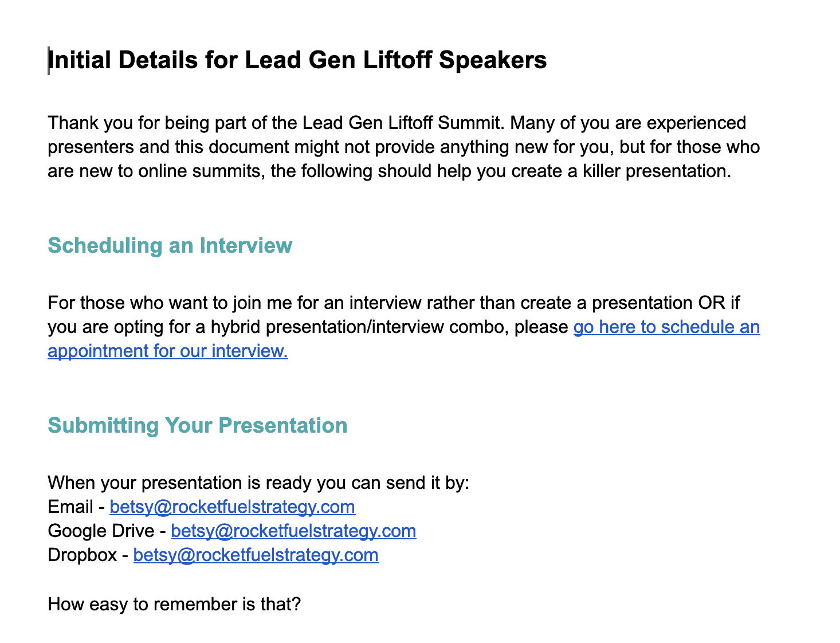
Task: Click the 'Dropbox -' label text
Action: click(88, 555)
